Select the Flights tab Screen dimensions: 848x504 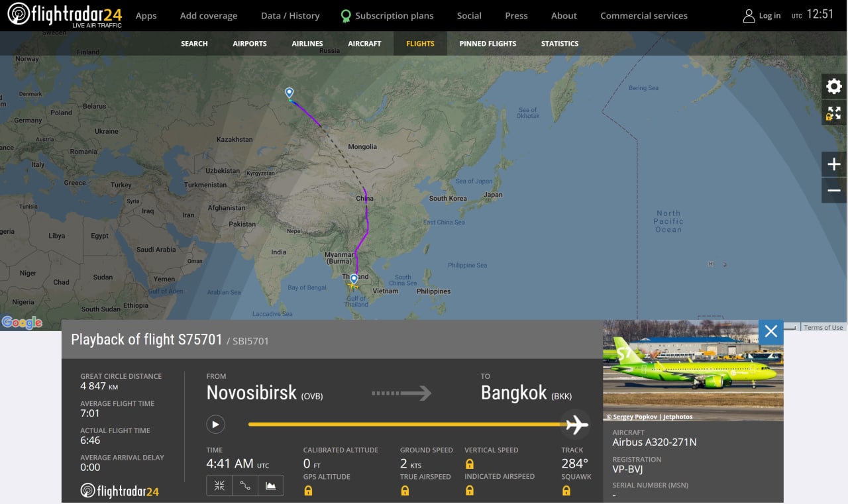420,44
